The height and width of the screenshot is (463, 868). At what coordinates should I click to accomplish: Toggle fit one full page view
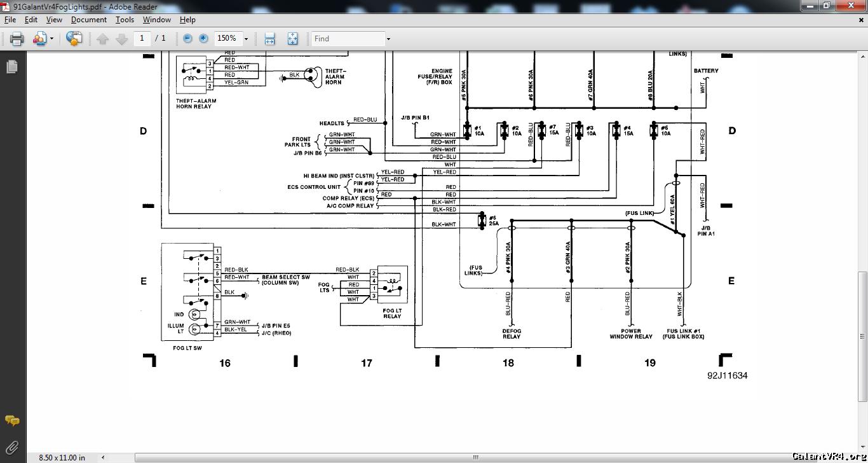292,39
